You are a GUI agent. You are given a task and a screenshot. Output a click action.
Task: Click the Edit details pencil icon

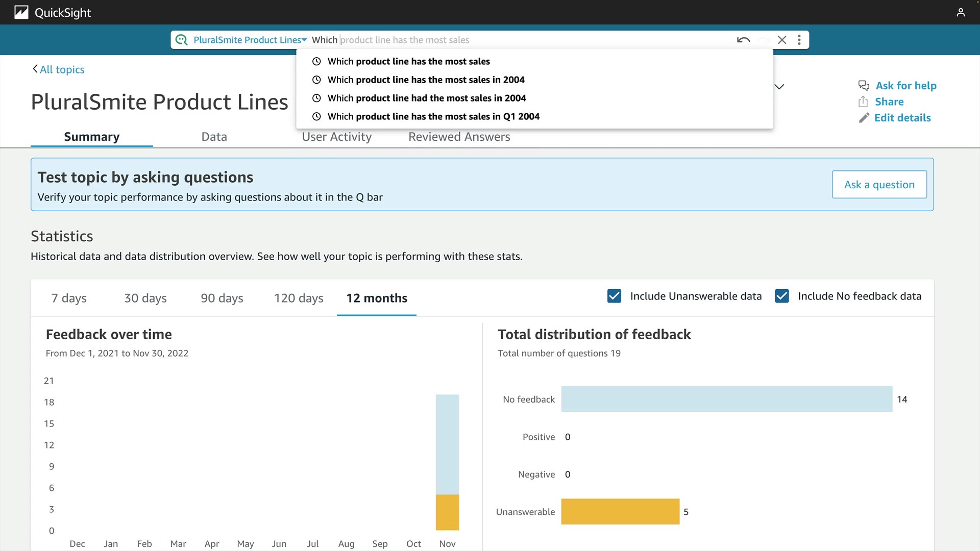click(864, 118)
